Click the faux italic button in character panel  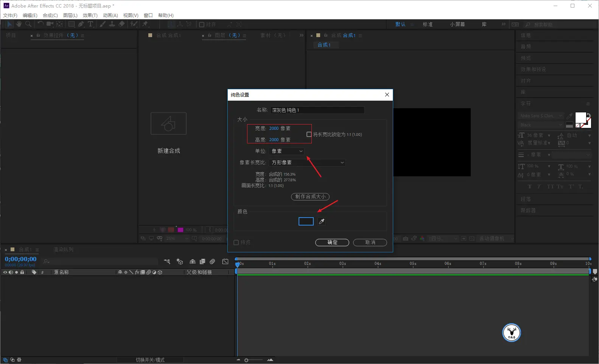(x=539, y=187)
